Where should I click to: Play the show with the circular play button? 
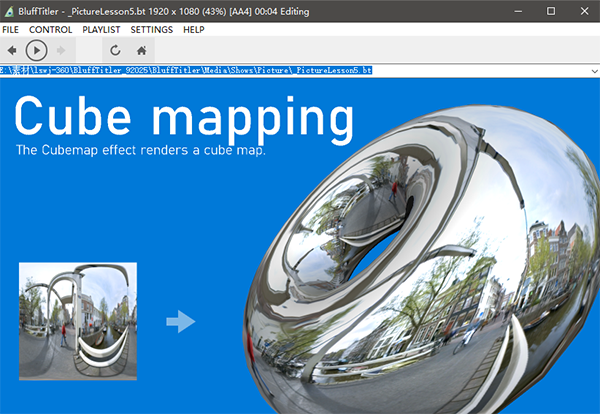36,50
